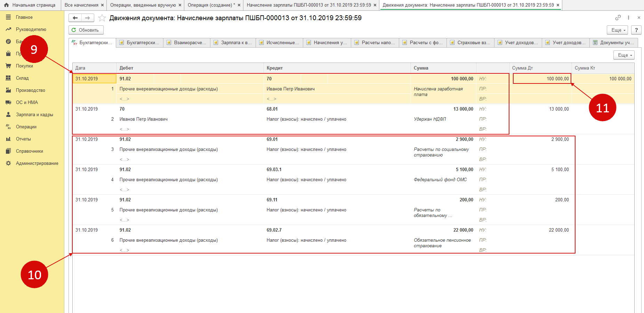Close the Все начисления tab

[102, 5]
